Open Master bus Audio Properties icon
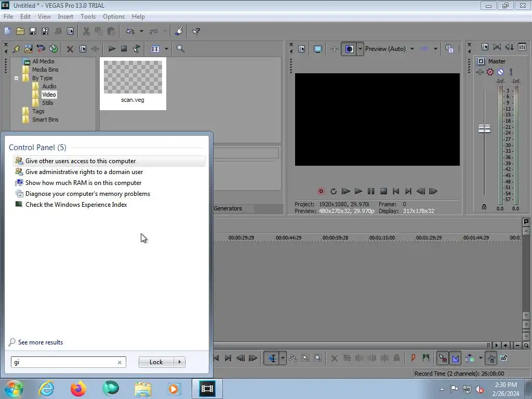Viewport: 532px width, 399px height. coord(485,47)
